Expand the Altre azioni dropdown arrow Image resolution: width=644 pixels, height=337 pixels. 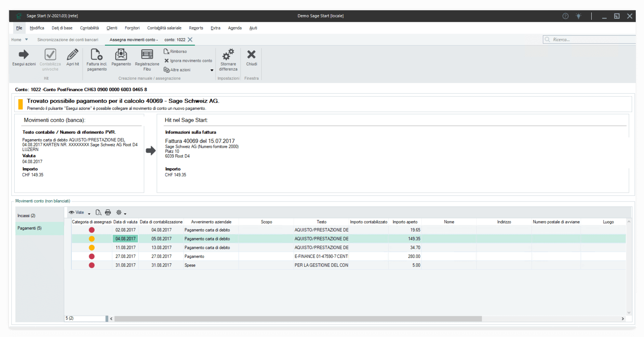[x=212, y=70]
